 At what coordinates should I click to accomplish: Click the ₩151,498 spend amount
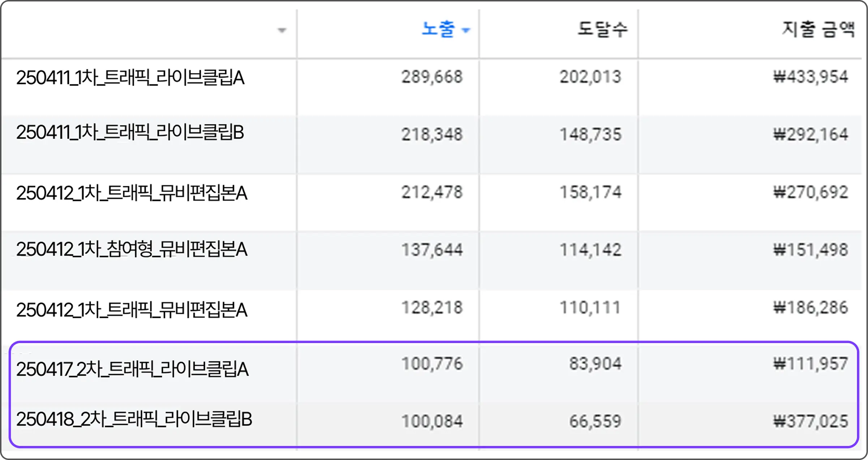pos(811,250)
